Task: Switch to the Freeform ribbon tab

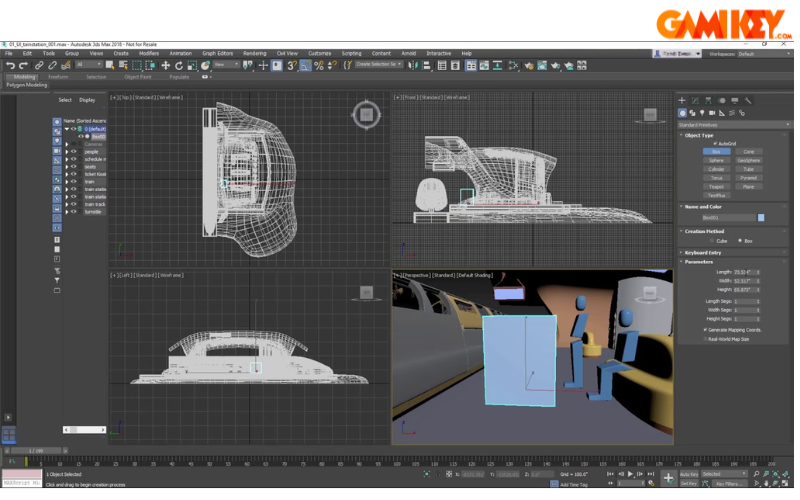Action: click(x=58, y=77)
